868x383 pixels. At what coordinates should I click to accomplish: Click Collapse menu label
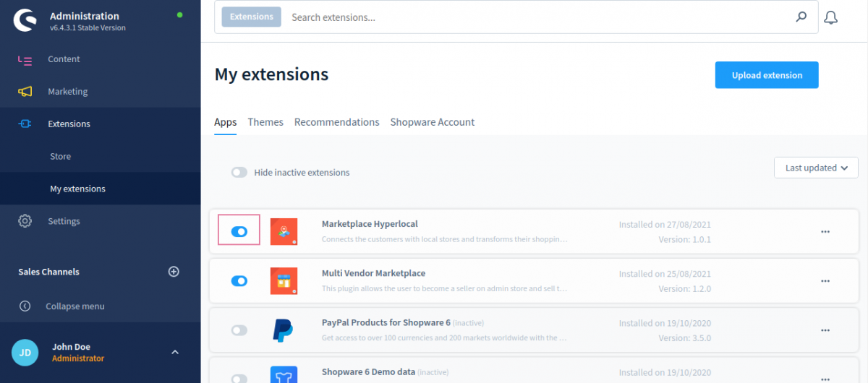click(x=75, y=306)
